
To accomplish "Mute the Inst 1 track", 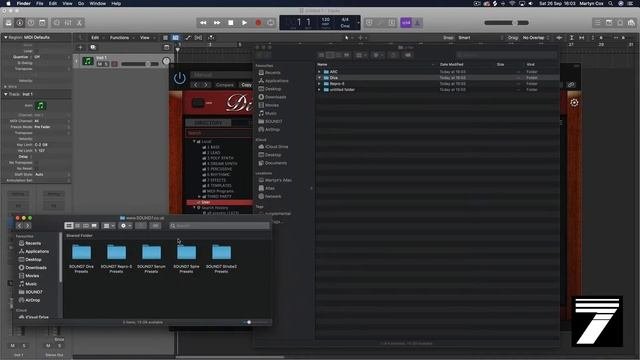I will click(x=100, y=64).
